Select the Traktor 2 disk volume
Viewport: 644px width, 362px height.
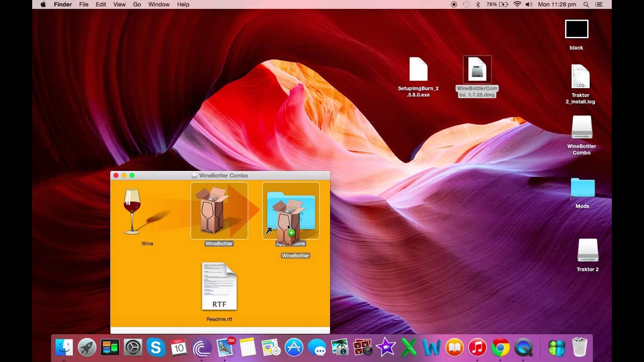pyautogui.click(x=588, y=250)
